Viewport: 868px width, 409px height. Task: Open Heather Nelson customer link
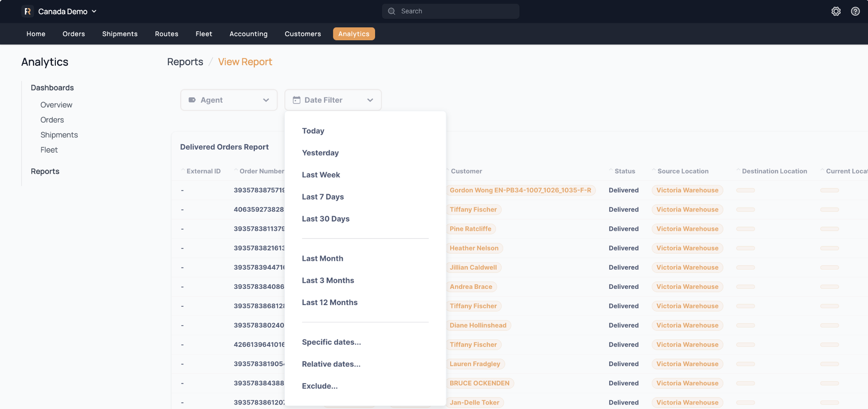474,248
